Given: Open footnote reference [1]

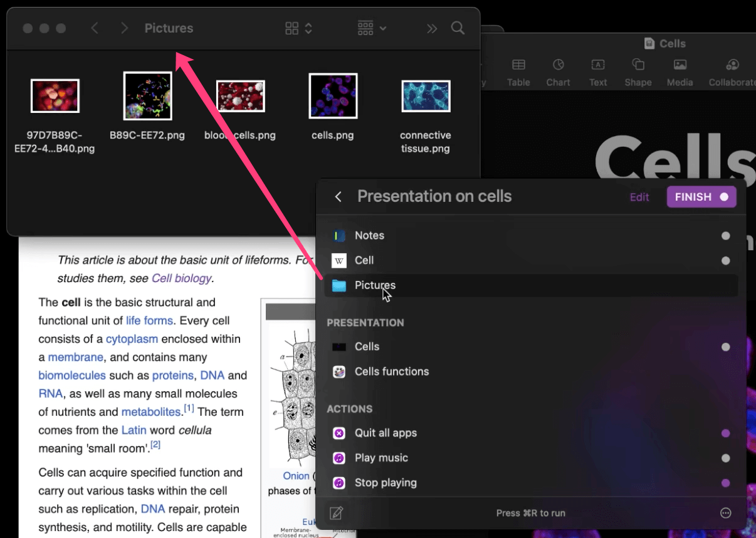Looking at the screenshot, I should pyautogui.click(x=189, y=409).
